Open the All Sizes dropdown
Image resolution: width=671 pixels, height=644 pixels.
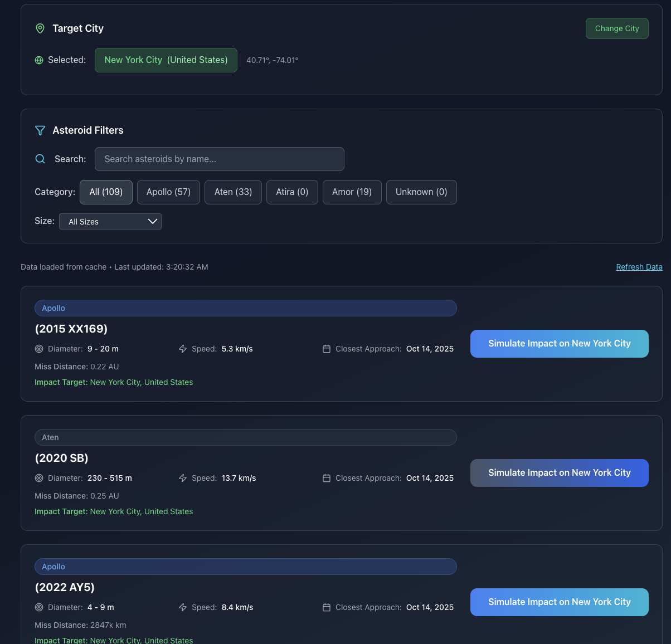coord(110,222)
